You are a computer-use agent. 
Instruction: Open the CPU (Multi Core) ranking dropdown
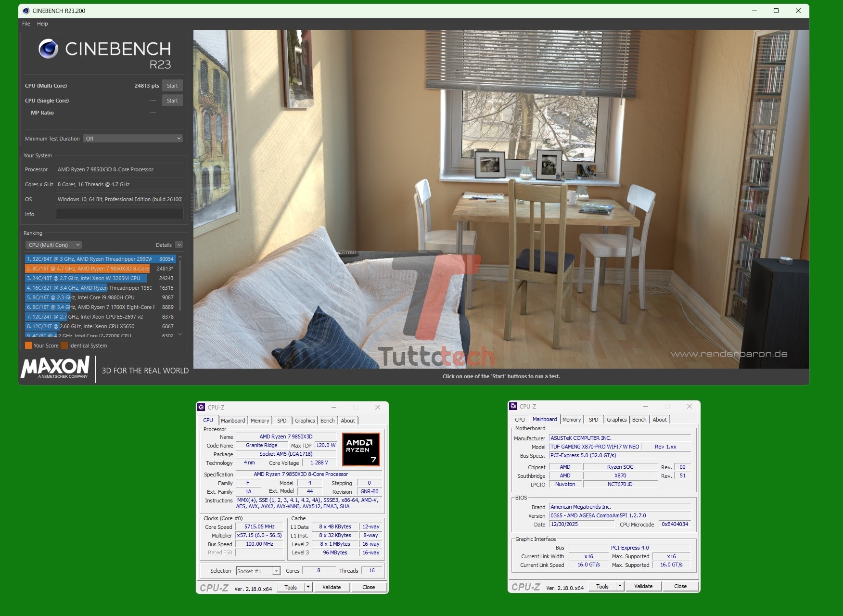(x=53, y=244)
